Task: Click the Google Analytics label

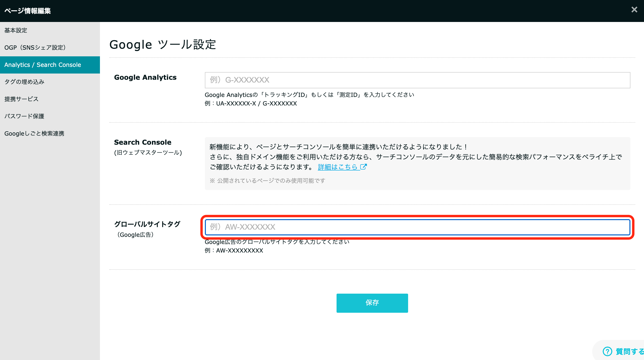Action: (x=145, y=78)
